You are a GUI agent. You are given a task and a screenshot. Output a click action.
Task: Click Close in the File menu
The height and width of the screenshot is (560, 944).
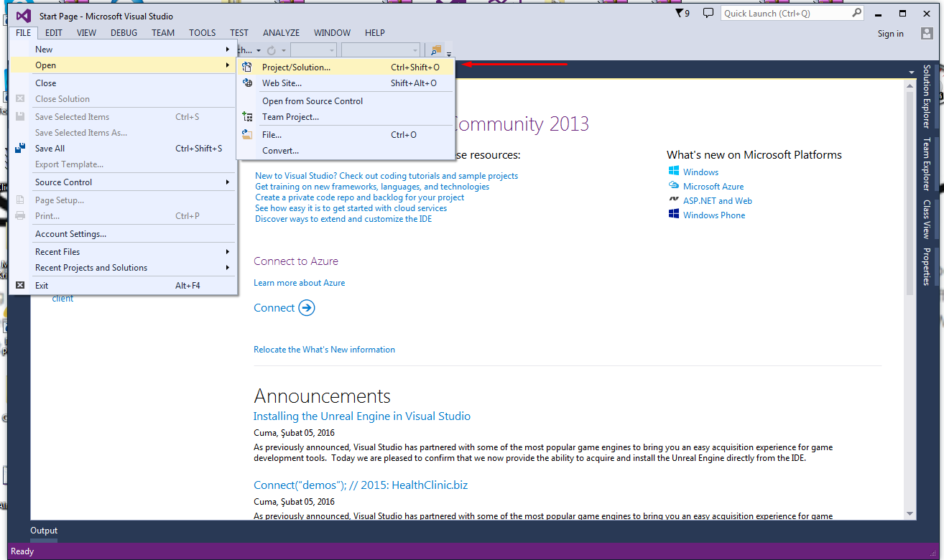click(x=123, y=83)
